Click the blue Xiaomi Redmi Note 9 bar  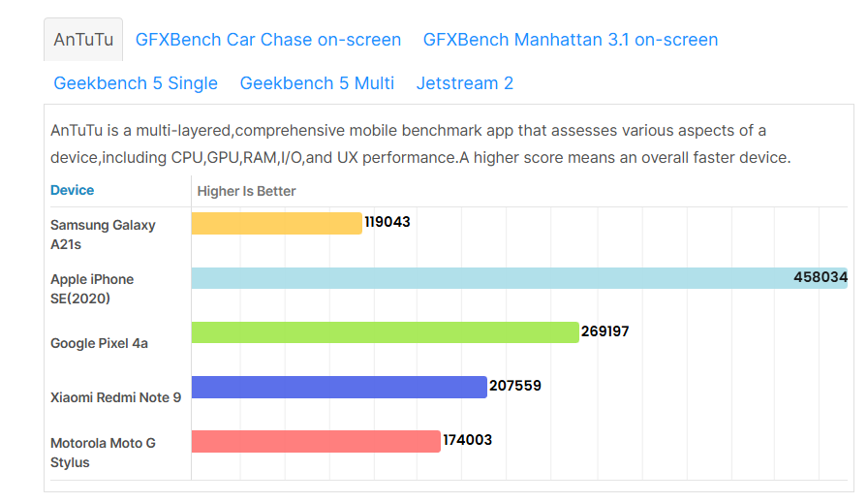point(338,387)
